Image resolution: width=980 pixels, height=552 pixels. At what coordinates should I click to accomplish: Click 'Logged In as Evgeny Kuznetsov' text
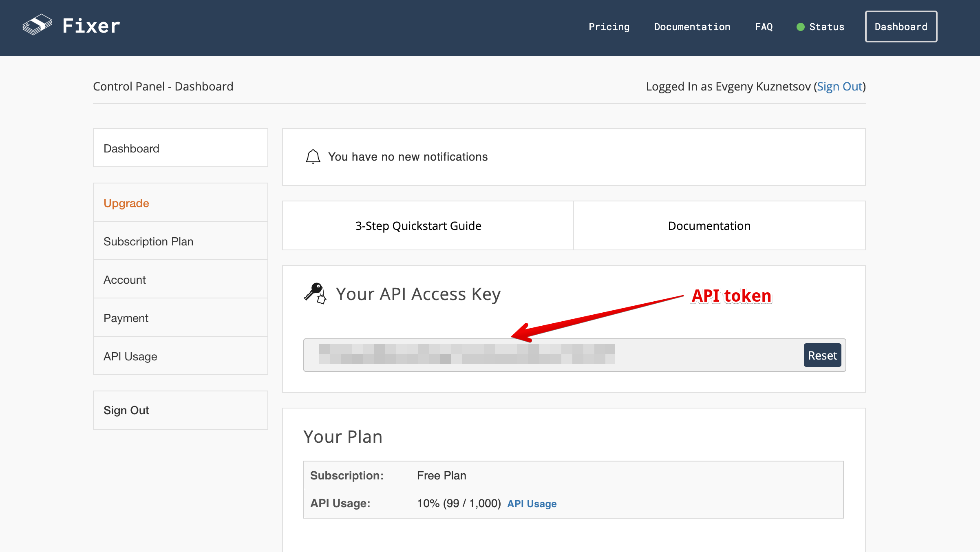(x=728, y=86)
